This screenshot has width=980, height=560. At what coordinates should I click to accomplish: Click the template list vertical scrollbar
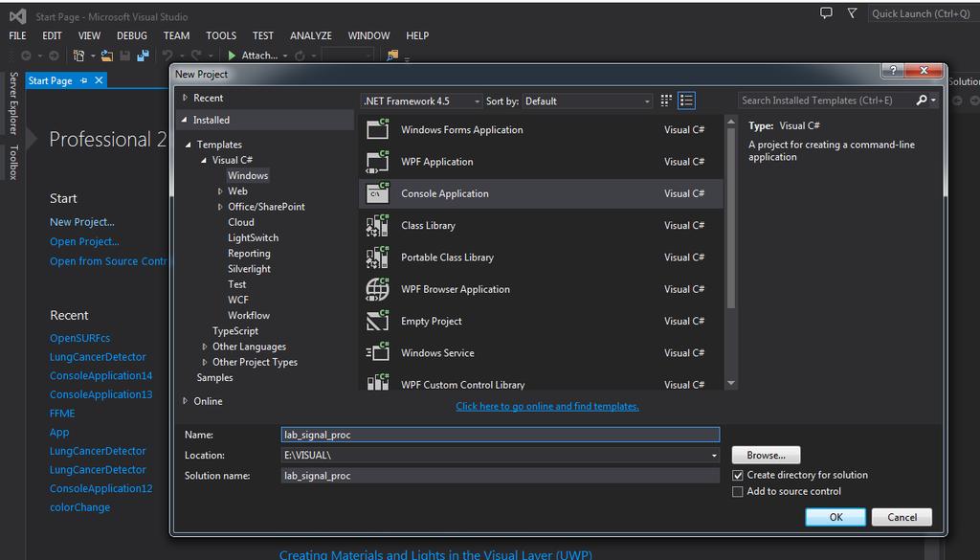730,219
